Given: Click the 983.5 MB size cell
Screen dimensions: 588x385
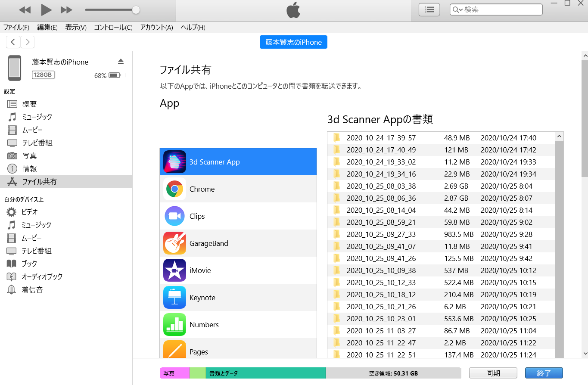Looking at the screenshot, I should point(459,234).
